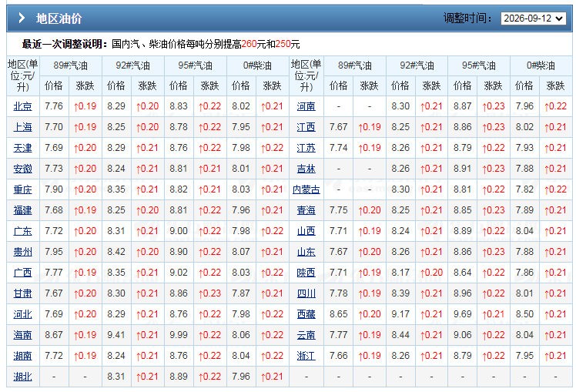Click 上海 0# diesel price 7.95
Viewport: 576px width, 392px height.
point(241,127)
